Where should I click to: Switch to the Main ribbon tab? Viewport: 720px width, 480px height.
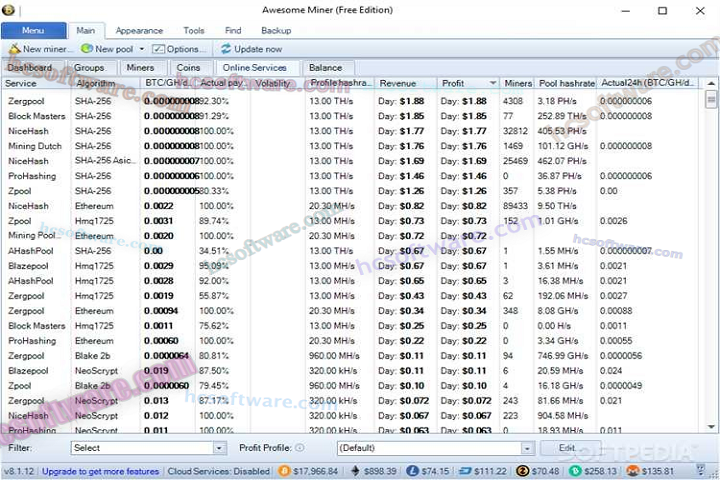(86, 30)
